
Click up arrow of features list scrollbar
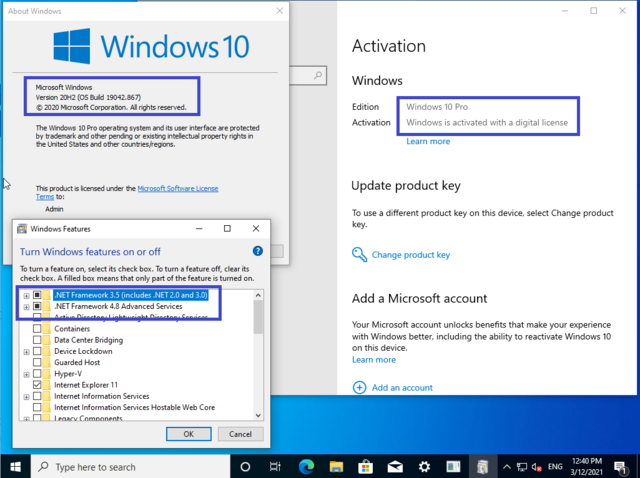[258, 295]
